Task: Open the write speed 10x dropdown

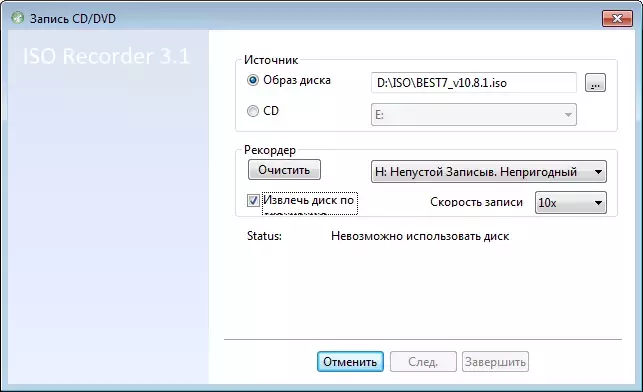Action: tap(570, 203)
